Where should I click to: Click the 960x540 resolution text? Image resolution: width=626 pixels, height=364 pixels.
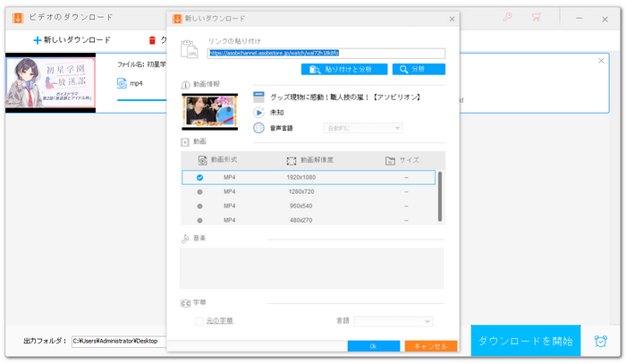301,207
